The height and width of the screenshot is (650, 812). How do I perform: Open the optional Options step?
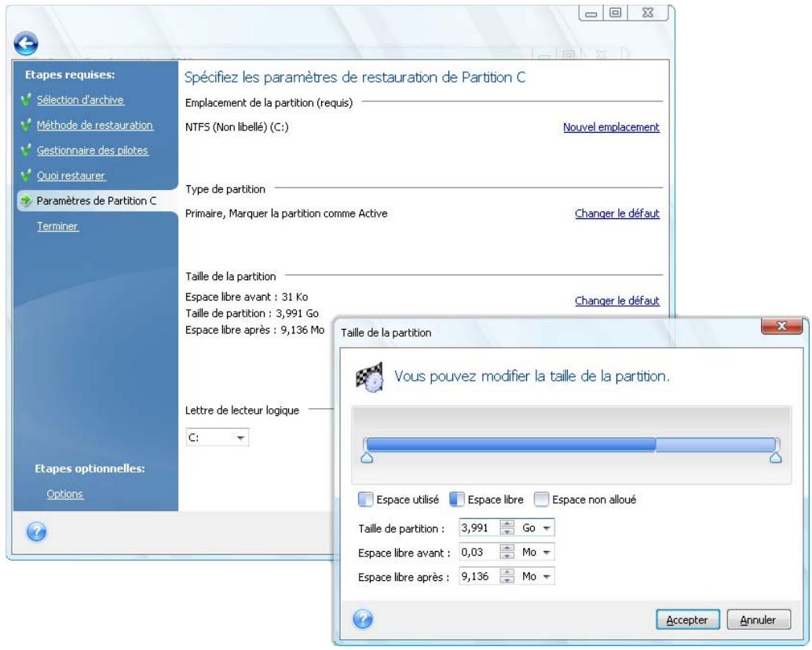pos(64,494)
